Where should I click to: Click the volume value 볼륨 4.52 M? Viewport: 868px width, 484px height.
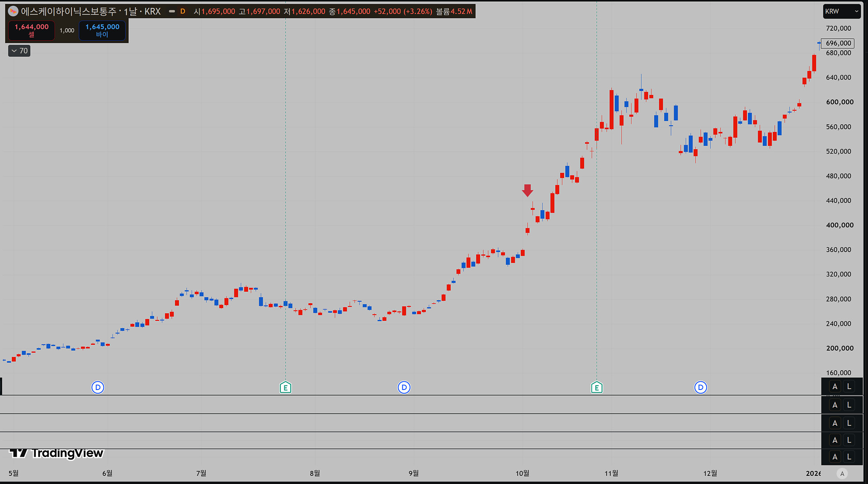[x=454, y=11]
